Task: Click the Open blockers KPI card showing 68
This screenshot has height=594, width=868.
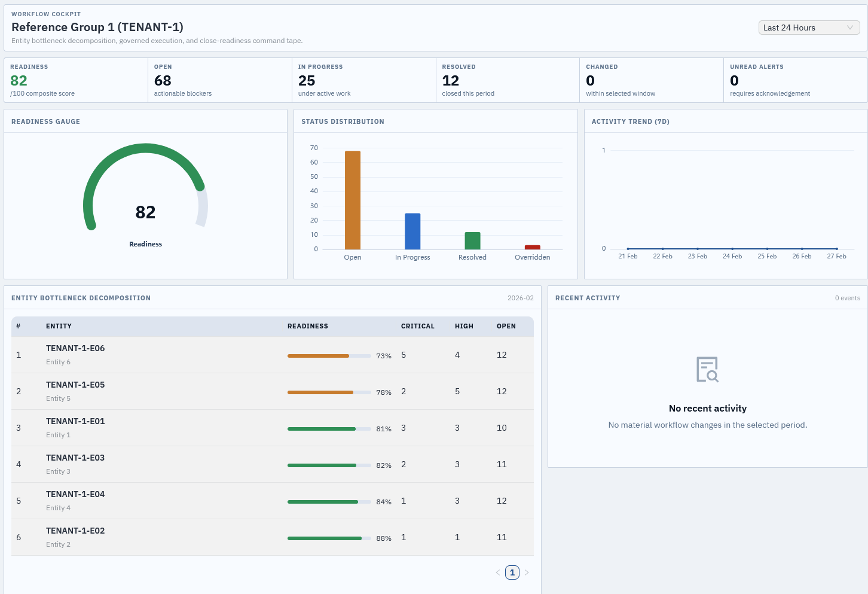Action: [219, 80]
